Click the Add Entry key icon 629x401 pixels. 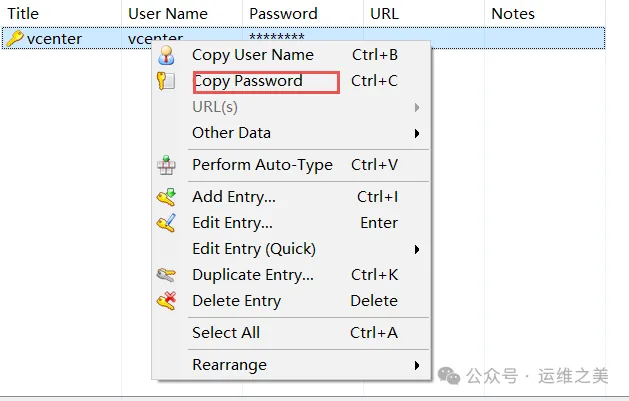pos(167,197)
